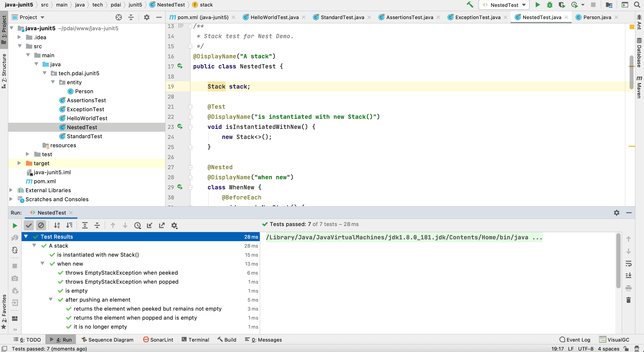Expand the target folder in project tree
Viewport: 644px width, 352px height.
19,163
